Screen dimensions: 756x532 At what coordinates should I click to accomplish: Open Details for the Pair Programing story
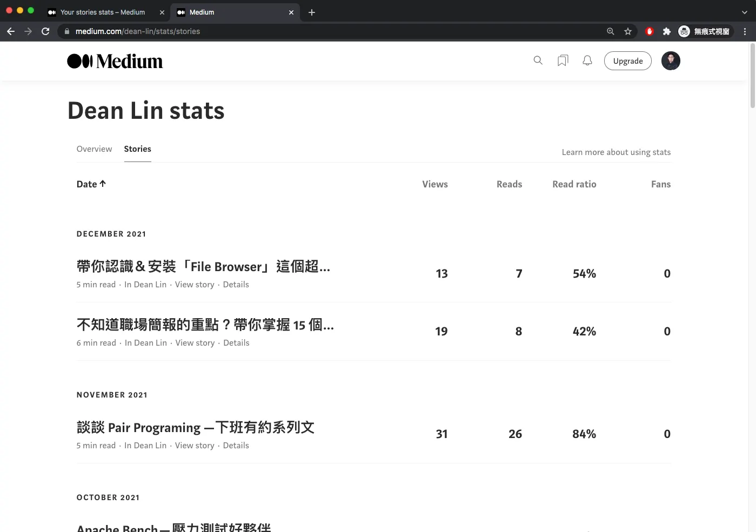point(236,446)
